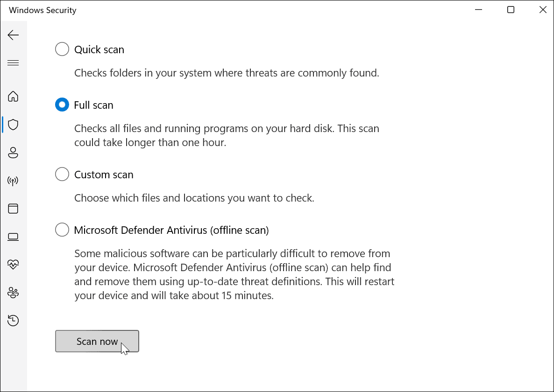The image size is (554, 392).
Task: Choose the Custom scan option
Action: click(62, 174)
